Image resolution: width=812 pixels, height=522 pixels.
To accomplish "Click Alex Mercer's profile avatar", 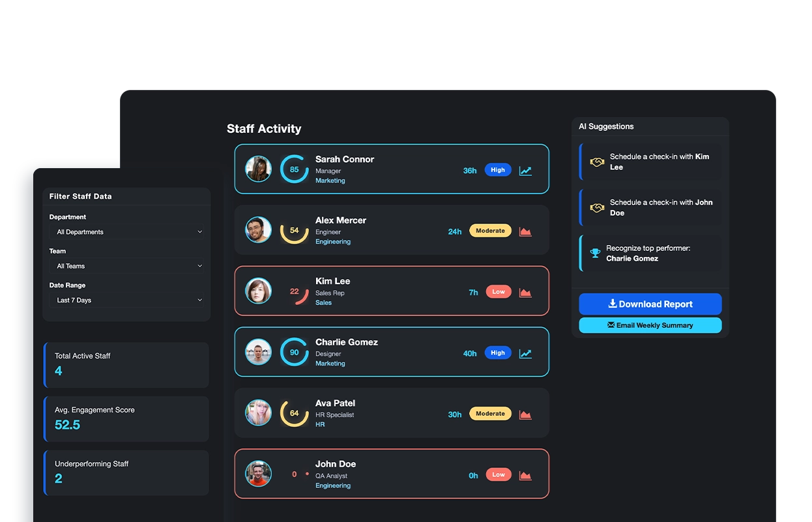I will tap(258, 230).
